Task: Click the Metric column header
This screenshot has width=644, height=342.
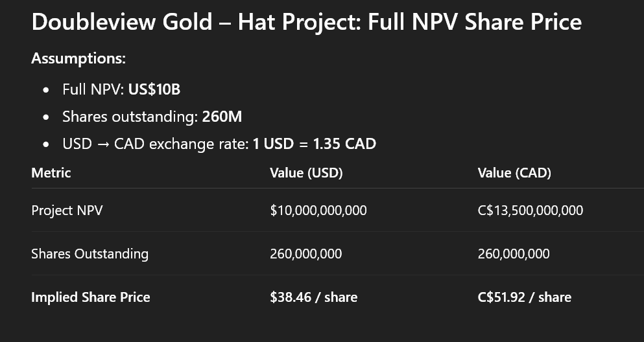Action: tap(51, 173)
